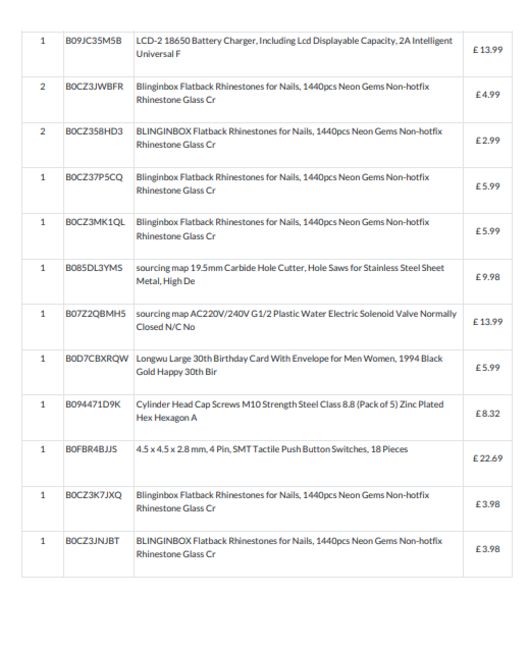Select the SMT Tactile Push Button Switches text

point(272,449)
